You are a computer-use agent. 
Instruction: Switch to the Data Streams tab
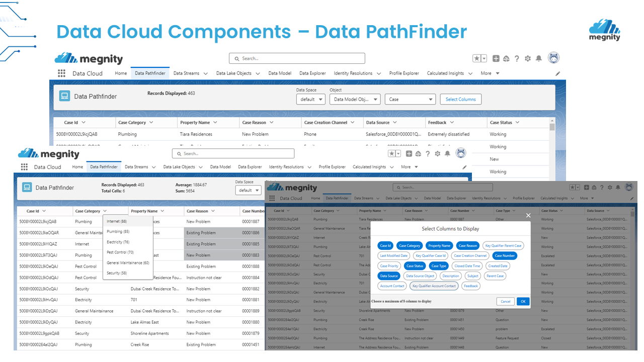pos(187,73)
